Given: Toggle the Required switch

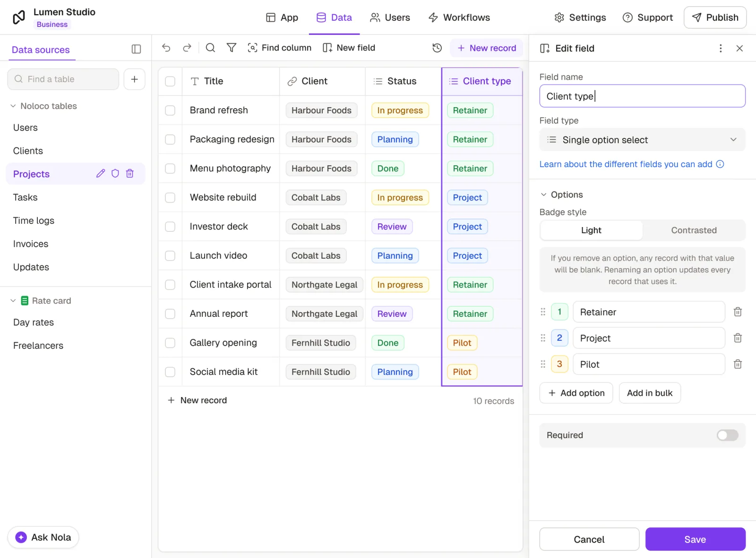Looking at the screenshot, I should 727,435.
